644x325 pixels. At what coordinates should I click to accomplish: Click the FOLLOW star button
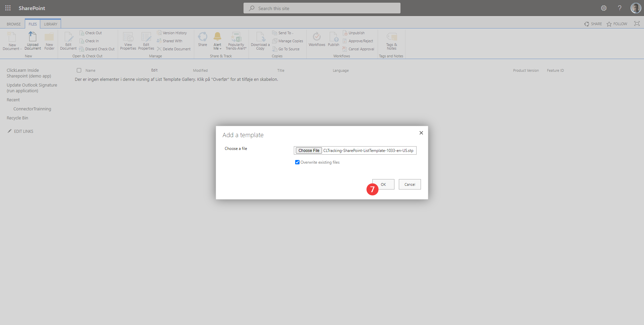(617, 24)
